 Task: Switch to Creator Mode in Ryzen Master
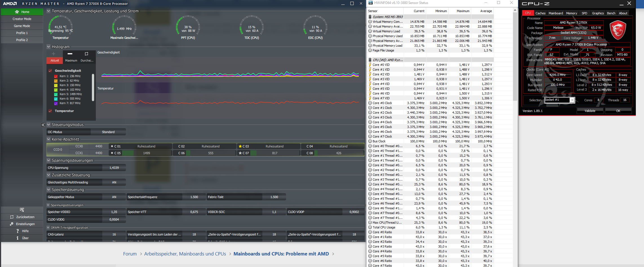(22, 19)
